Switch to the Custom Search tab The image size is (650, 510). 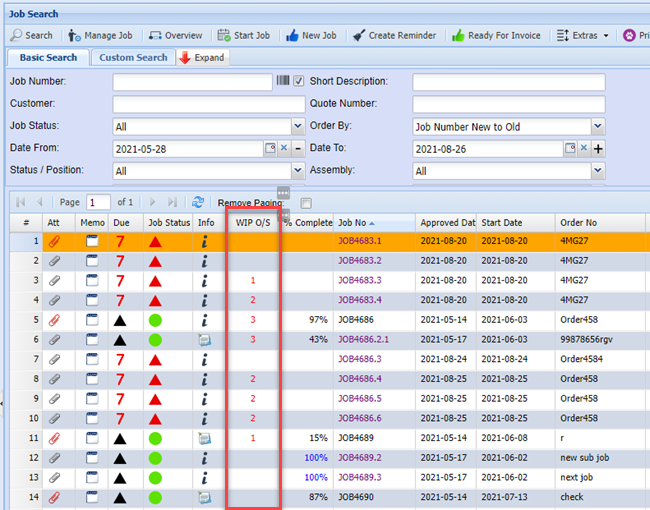pyautogui.click(x=133, y=57)
